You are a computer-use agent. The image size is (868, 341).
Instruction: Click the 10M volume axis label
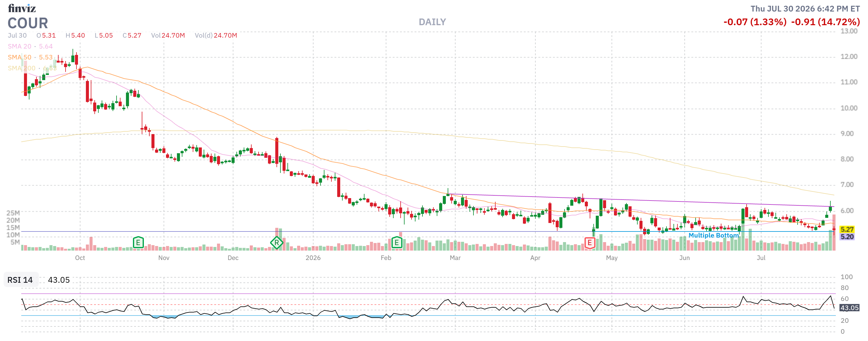coord(13,235)
